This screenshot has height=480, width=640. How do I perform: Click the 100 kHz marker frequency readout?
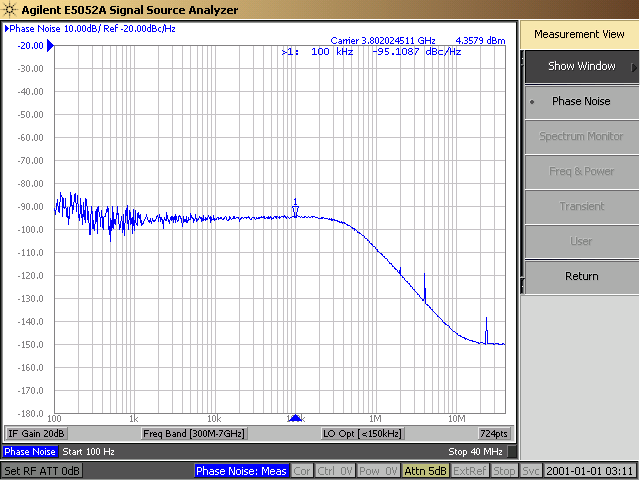tap(332, 52)
